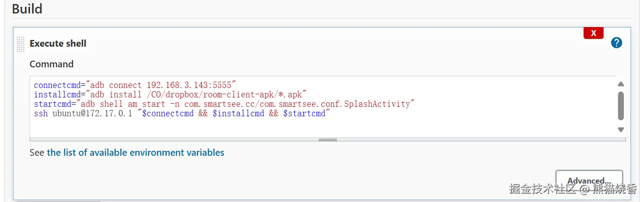The width and height of the screenshot is (644, 202).
Task: Click the command box scrollbar thumb
Action: (621, 106)
